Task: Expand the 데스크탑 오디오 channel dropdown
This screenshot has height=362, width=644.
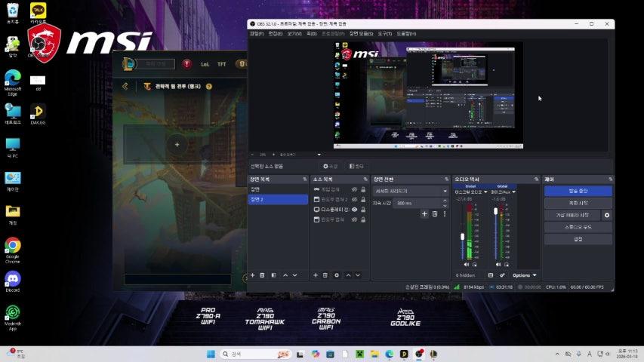Action: tap(484, 192)
